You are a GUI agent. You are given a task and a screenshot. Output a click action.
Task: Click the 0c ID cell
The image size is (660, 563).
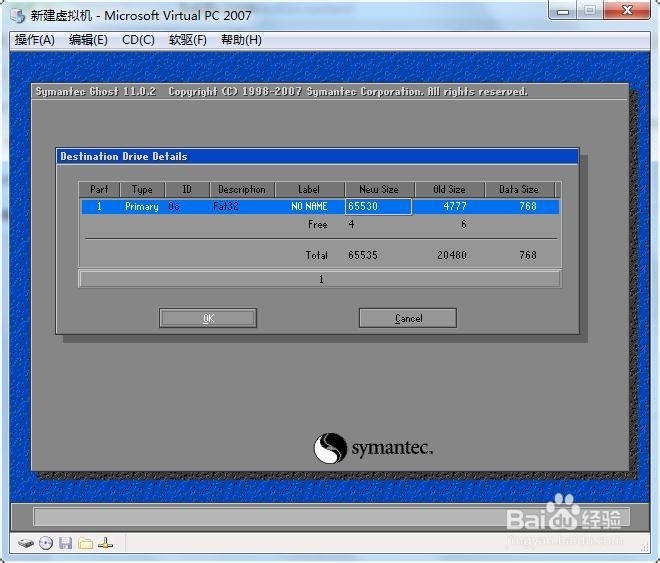click(174, 207)
